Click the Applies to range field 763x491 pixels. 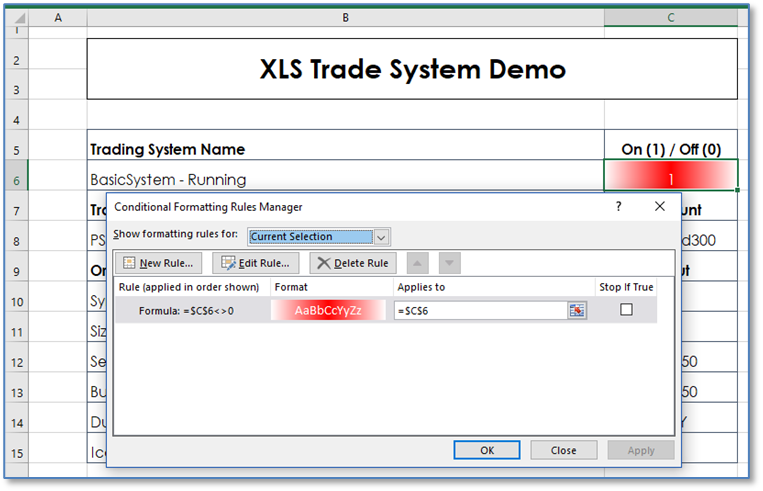coord(480,310)
